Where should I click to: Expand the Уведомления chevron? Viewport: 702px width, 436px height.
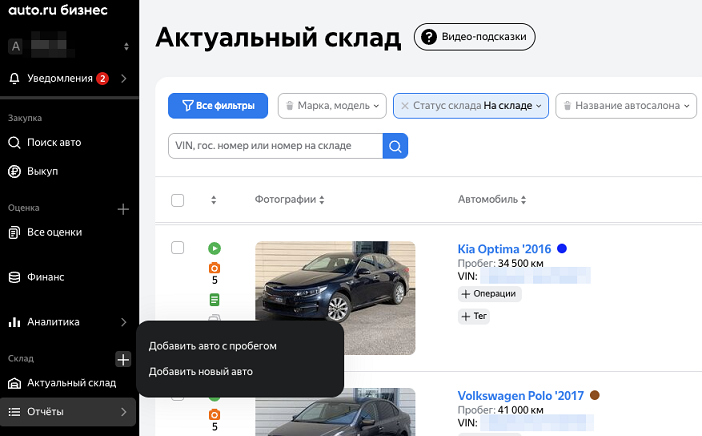pos(124,79)
